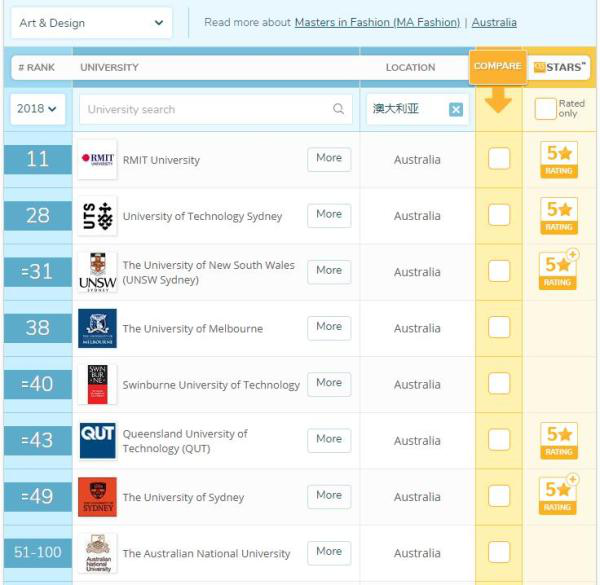Screen dimensions: 600x585
Task: Click More for RMIT University
Action: (x=329, y=158)
